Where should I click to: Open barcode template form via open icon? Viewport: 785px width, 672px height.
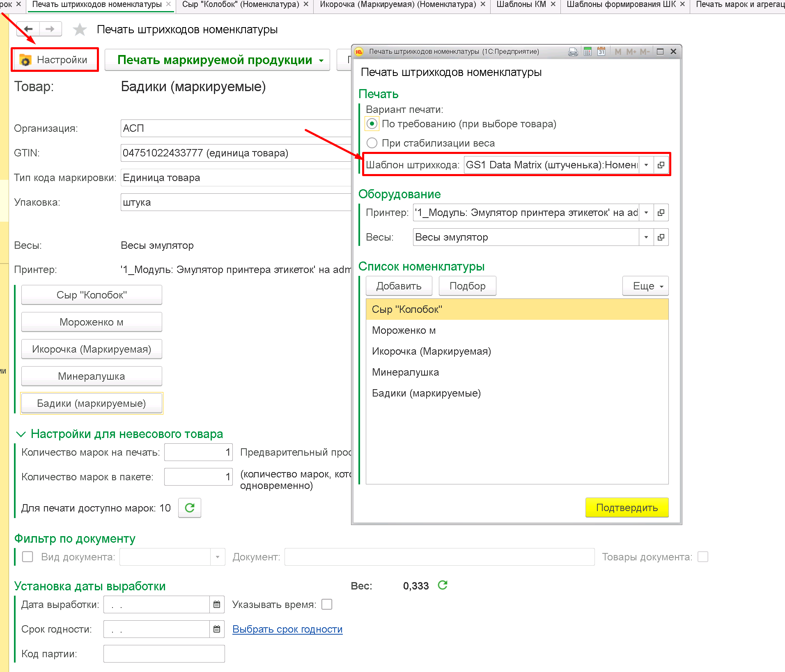point(661,165)
